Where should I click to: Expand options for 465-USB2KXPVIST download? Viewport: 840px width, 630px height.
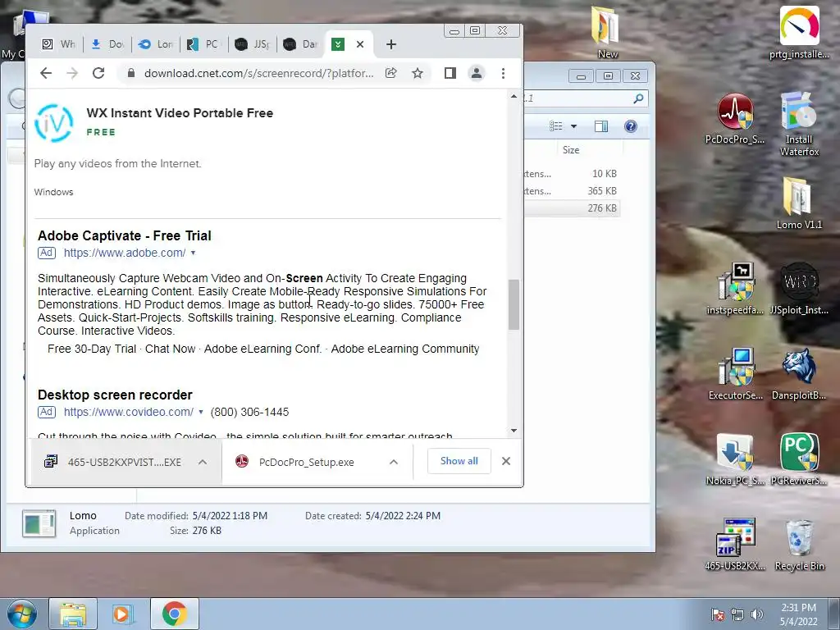[x=203, y=462]
